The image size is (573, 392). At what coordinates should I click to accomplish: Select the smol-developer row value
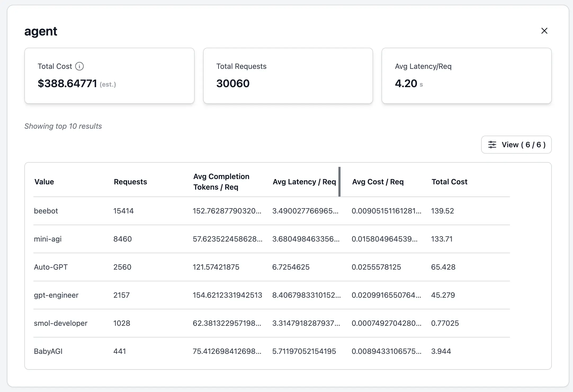tap(61, 323)
